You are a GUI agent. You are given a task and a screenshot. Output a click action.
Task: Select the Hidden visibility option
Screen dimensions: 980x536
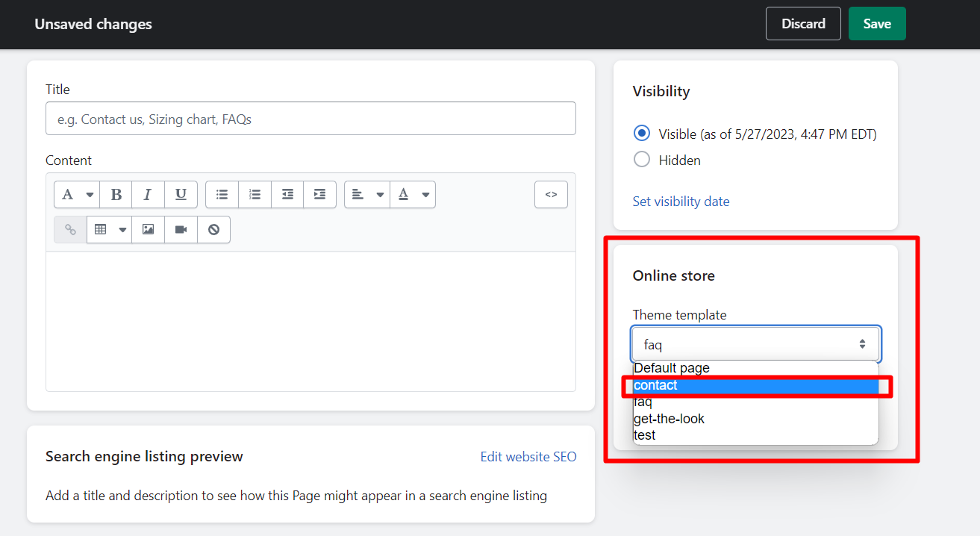(641, 160)
